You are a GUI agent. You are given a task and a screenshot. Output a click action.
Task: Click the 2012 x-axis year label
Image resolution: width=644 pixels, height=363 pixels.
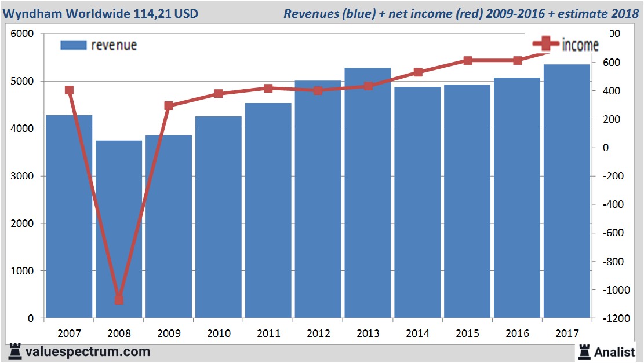pos(318,333)
